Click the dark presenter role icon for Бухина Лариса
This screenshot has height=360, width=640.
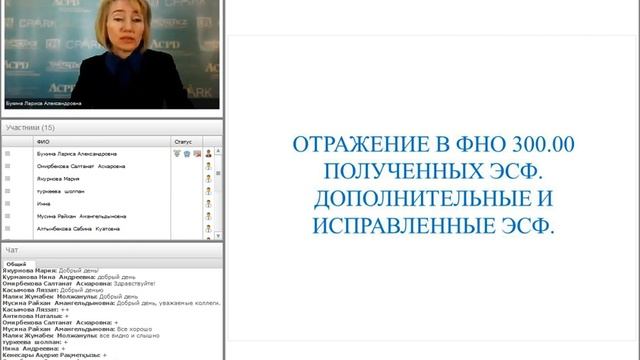[x=209, y=153]
